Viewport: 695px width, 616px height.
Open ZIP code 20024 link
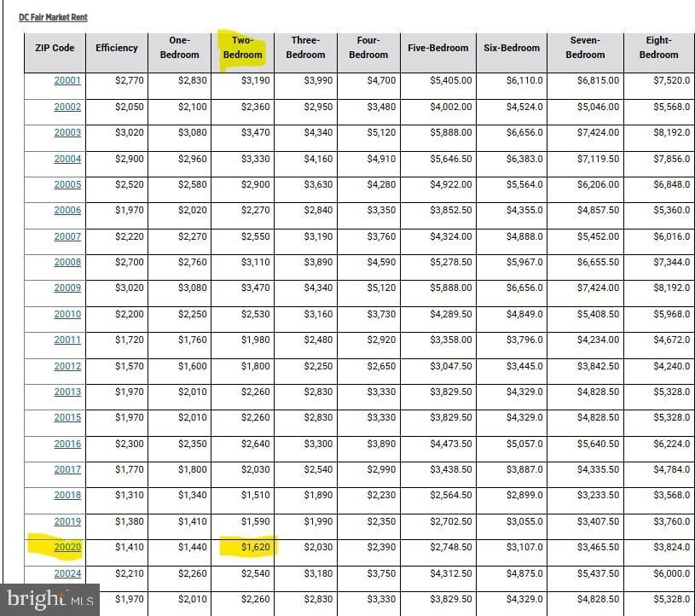coord(67,573)
